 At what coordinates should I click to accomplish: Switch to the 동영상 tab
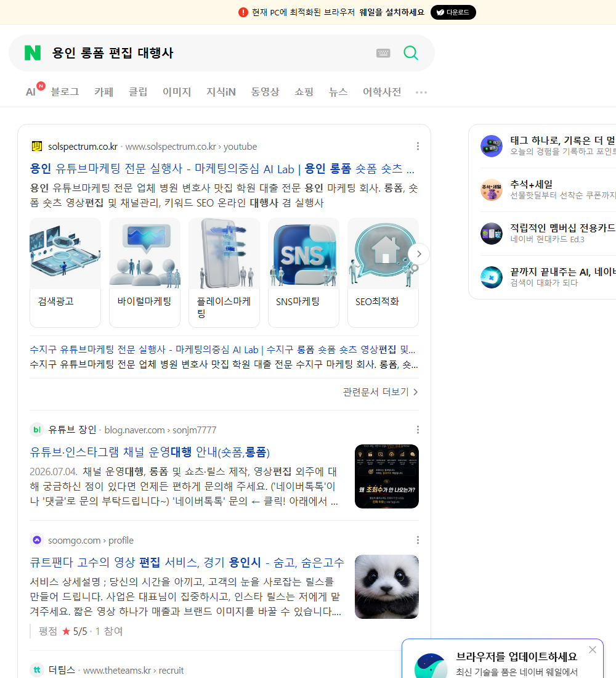(265, 92)
